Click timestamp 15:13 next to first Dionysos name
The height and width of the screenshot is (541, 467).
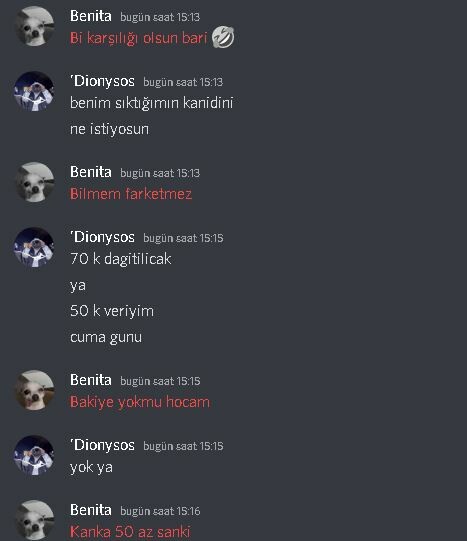[183, 82]
